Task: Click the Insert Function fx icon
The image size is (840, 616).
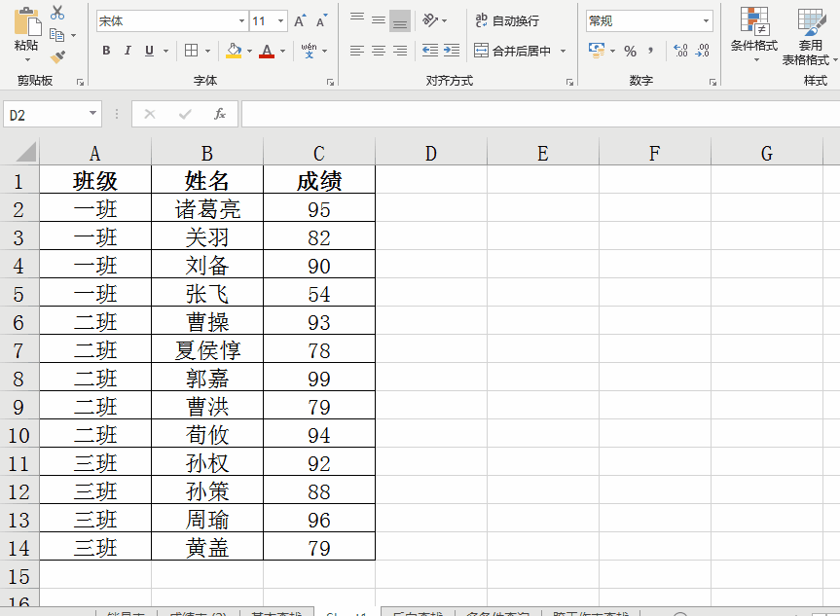Action: point(220,114)
